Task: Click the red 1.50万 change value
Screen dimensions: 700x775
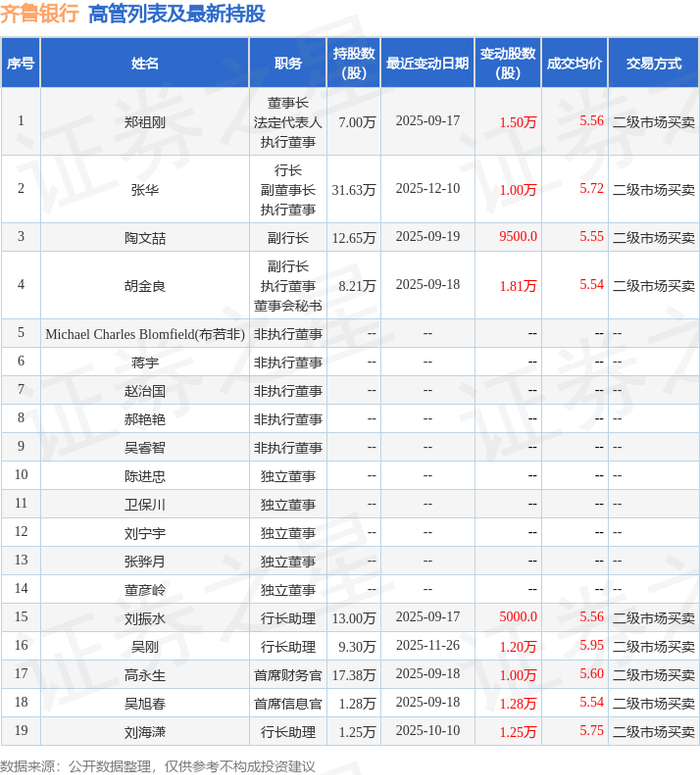Action: coord(518,122)
